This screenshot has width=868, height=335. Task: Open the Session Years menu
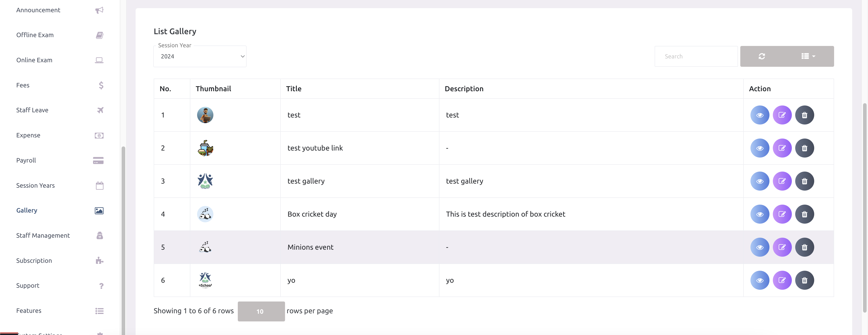coord(35,186)
